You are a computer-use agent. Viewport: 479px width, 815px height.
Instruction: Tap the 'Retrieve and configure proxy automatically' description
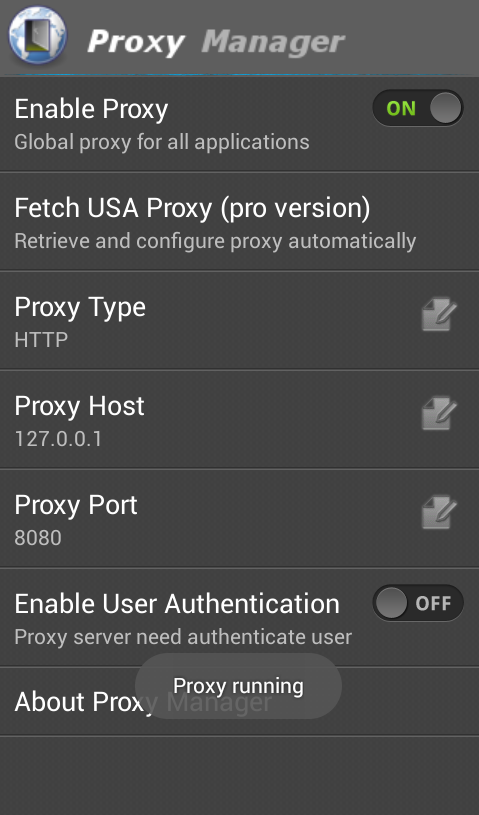215,241
